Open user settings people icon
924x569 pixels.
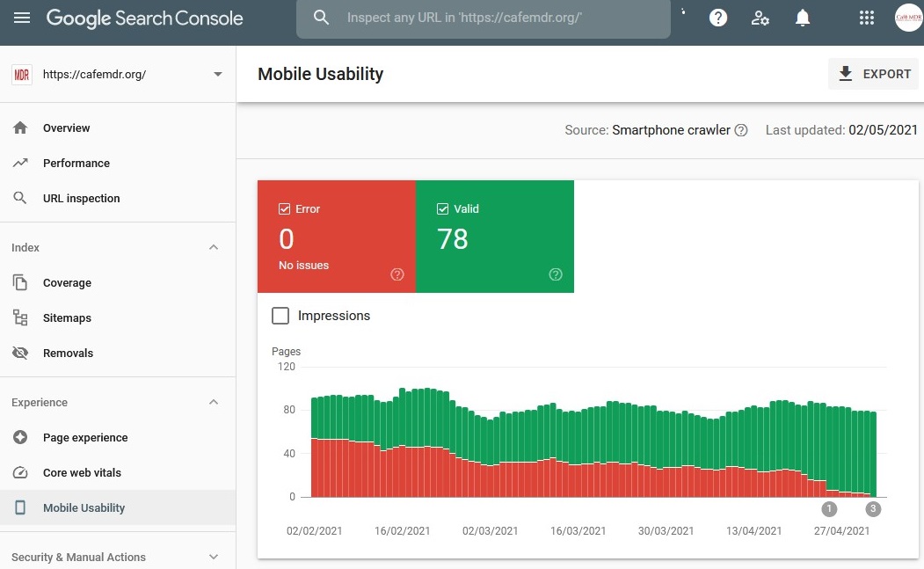click(760, 18)
